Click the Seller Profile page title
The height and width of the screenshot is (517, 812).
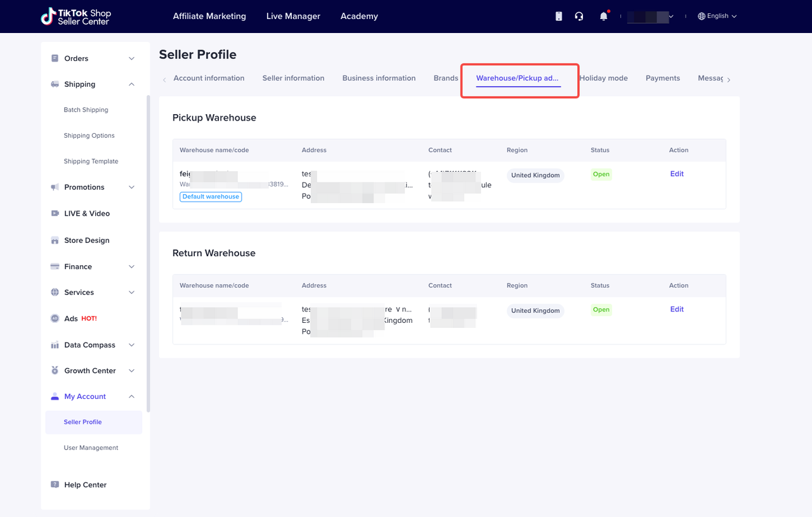click(x=197, y=55)
